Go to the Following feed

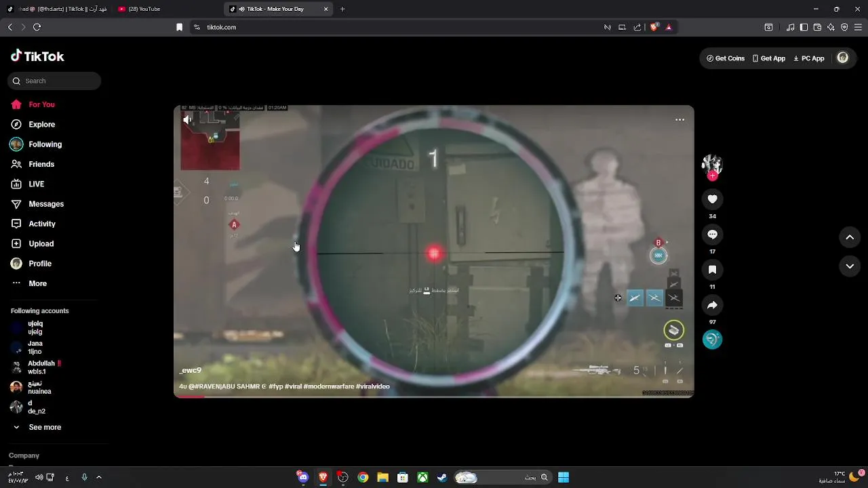tap(36, 144)
